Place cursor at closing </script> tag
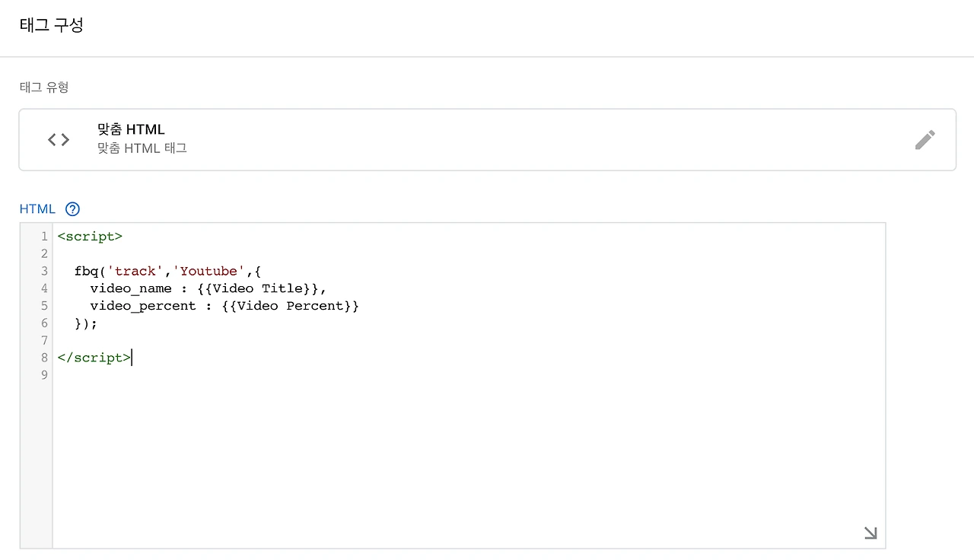The height and width of the screenshot is (560, 974). pyautogui.click(x=94, y=358)
